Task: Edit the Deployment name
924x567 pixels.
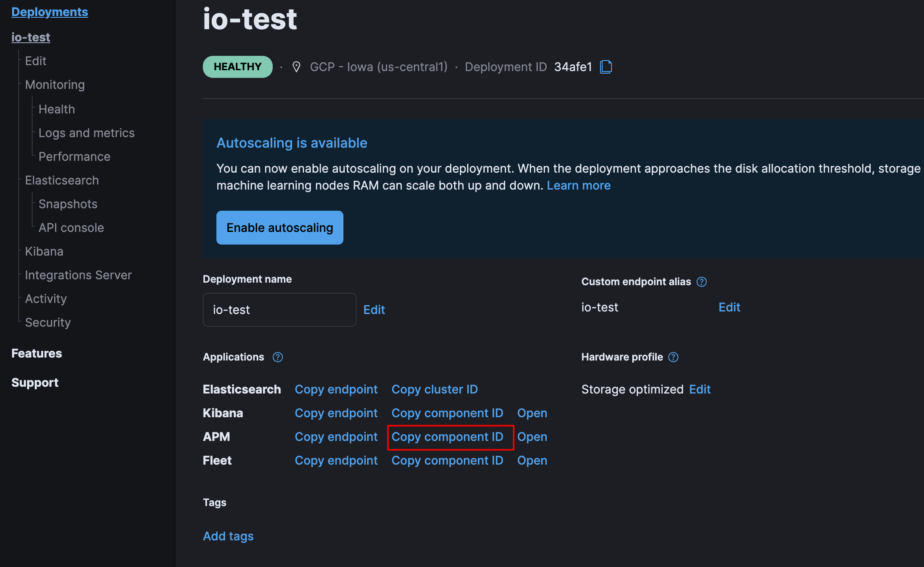Action: 374,310
